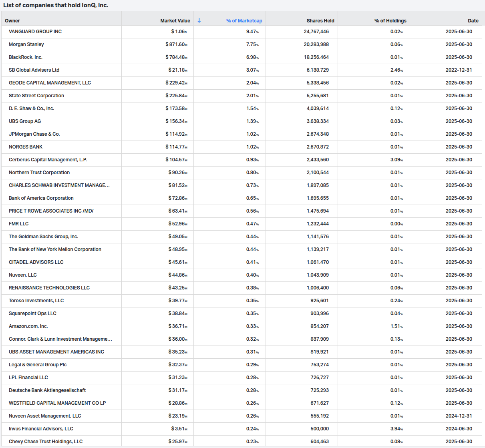Click CHARLES SCHWAB INVESTMENT MANAGE… name
The height and width of the screenshot is (448, 485).
pyautogui.click(x=59, y=185)
